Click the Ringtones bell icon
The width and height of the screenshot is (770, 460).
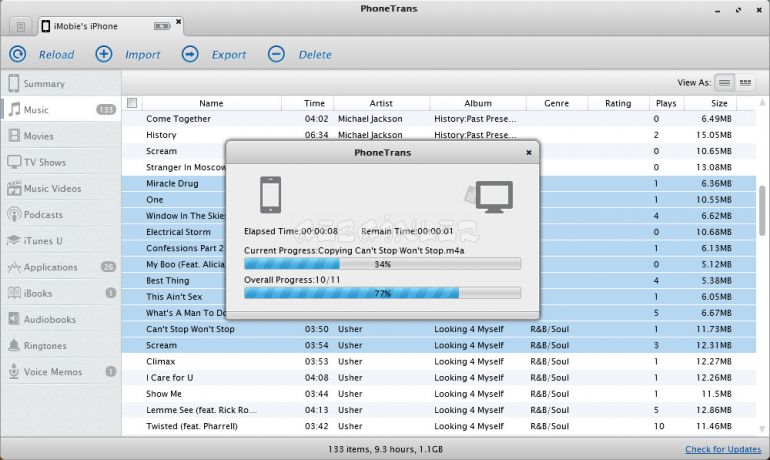pos(14,345)
